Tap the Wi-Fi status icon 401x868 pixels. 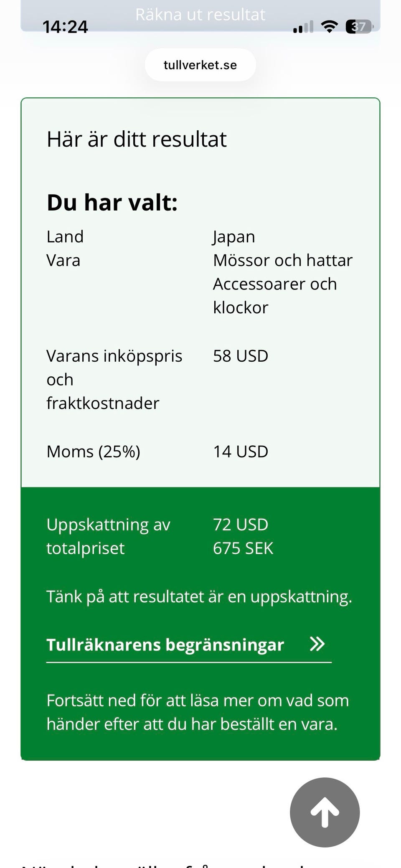click(x=329, y=27)
